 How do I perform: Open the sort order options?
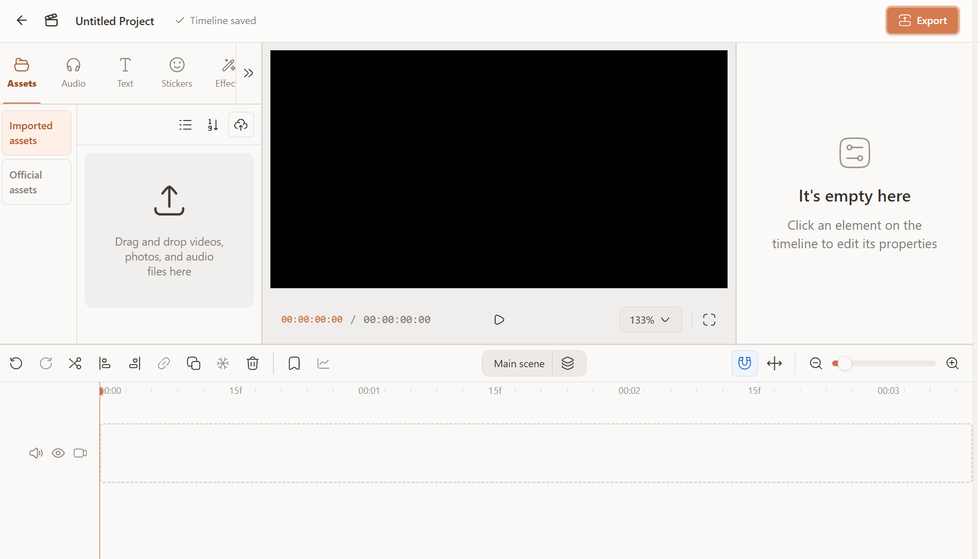[x=213, y=125]
